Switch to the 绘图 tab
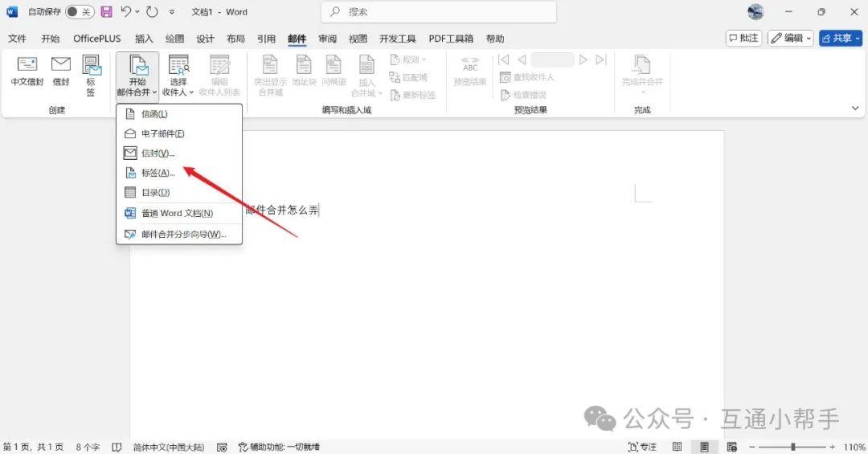868x454 pixels. point(175,39)
